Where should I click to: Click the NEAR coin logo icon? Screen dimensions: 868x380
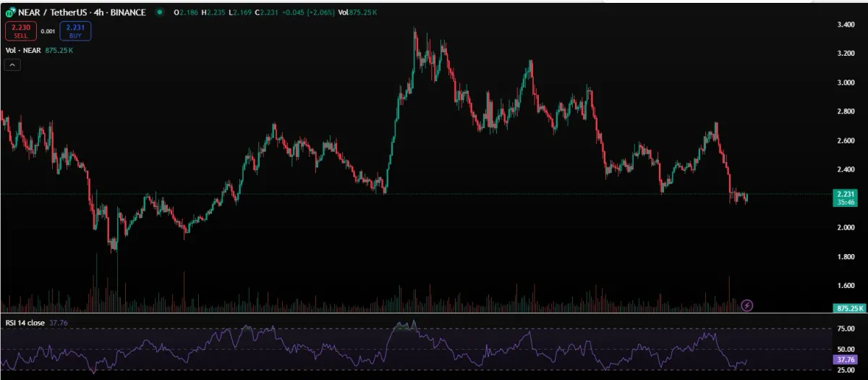tap(11, 12)
